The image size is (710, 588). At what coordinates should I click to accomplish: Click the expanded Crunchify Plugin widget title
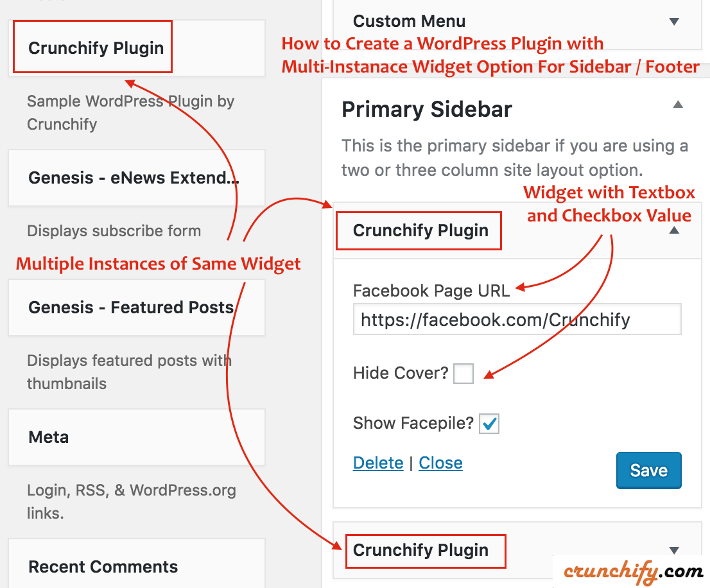point(420,230)
